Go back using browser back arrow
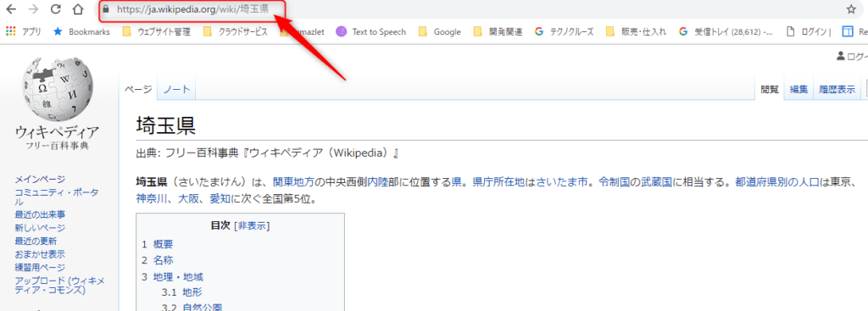Image resolution: width=868 pixels, height=311 pixels. (x=10, y=8)
